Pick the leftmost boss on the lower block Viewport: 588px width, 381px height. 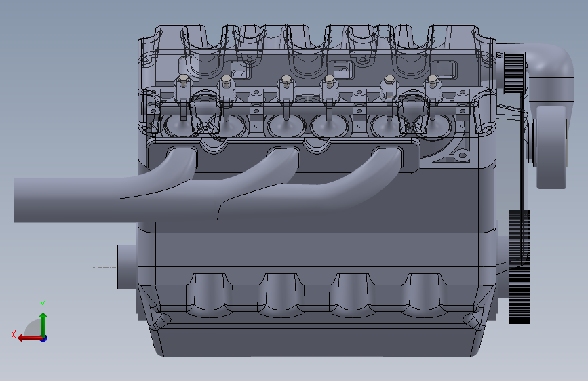point(210,295)
